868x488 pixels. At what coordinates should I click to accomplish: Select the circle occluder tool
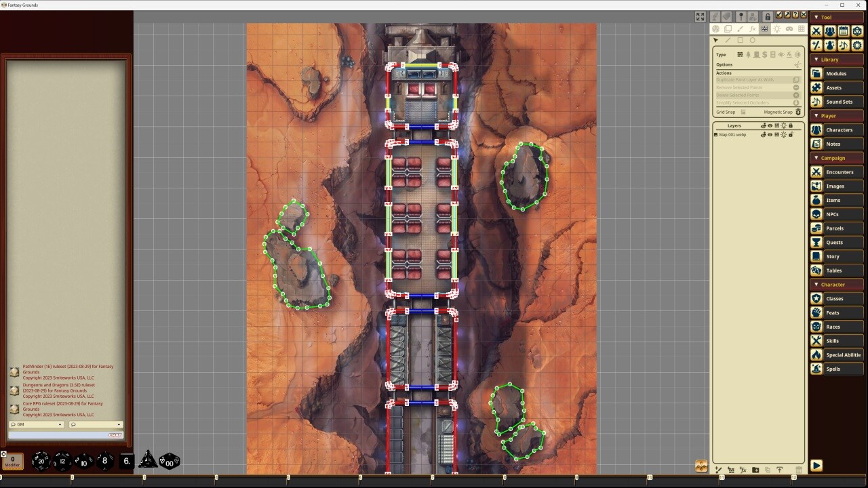(x=753, y=40)
